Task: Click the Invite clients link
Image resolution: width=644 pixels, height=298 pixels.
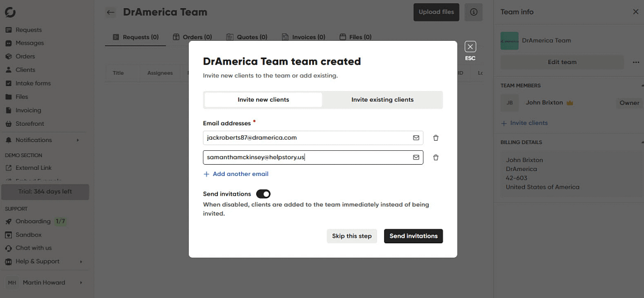Action: click(x=524, y=123)
